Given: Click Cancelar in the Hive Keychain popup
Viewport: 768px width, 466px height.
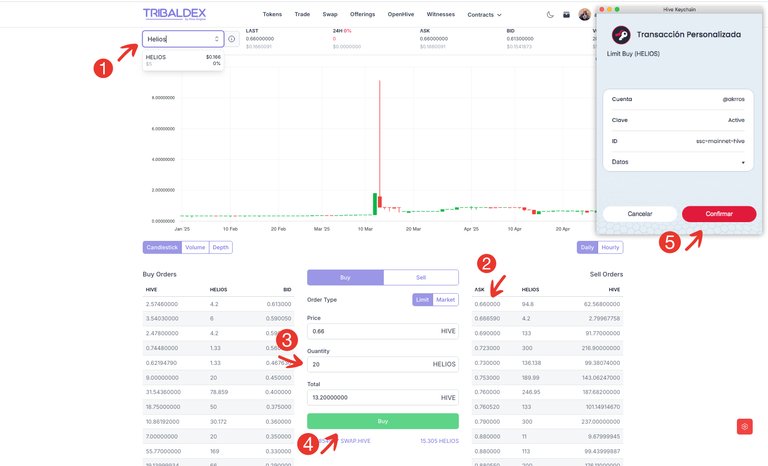Looking at the screenshot, I should click(x=640, y=214).
